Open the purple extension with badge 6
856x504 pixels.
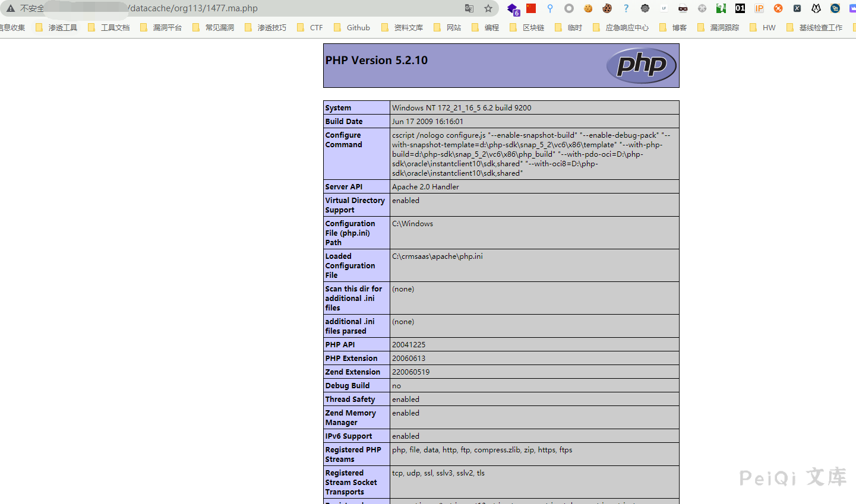513,9
